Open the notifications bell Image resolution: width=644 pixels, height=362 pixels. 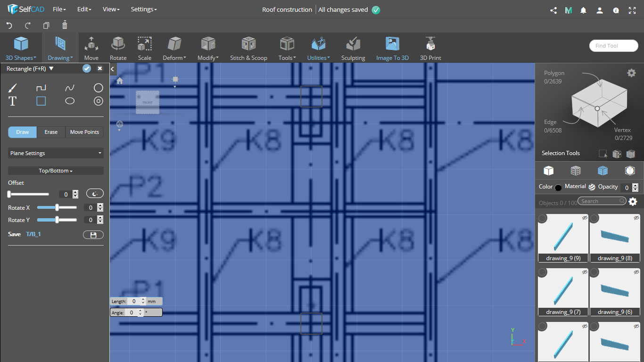[x=584, y=10]
